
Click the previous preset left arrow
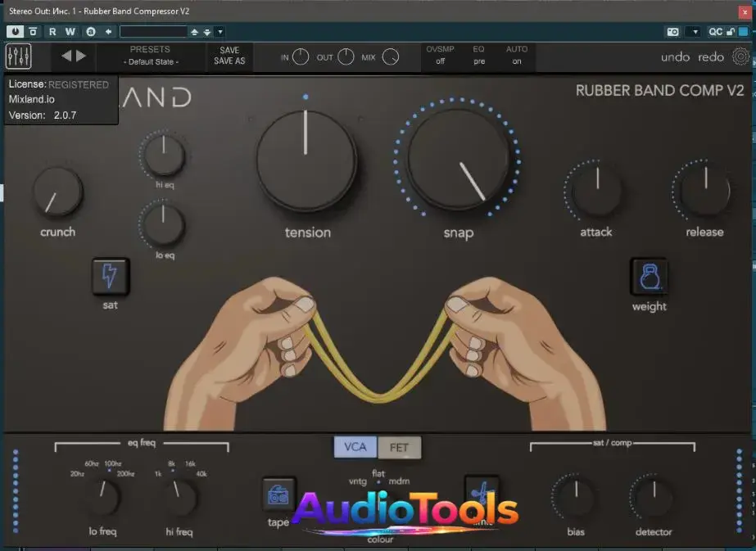(x=66, y=56)
